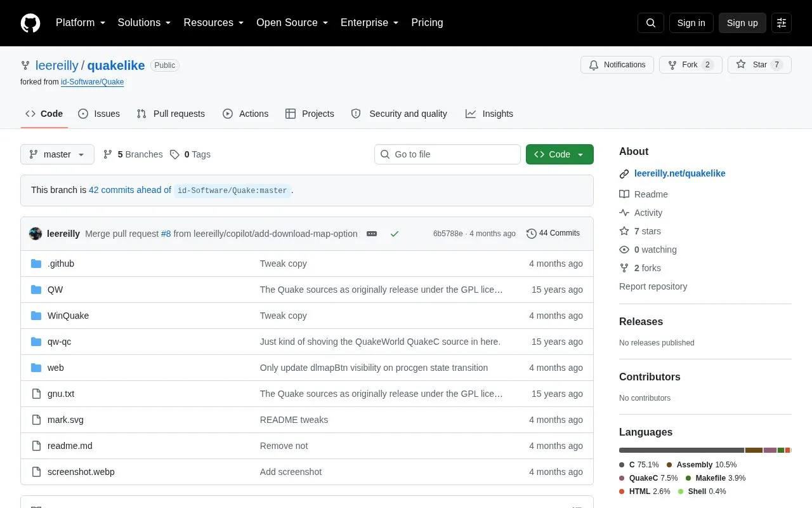Open the appearance settings icon button

[782, 23]
